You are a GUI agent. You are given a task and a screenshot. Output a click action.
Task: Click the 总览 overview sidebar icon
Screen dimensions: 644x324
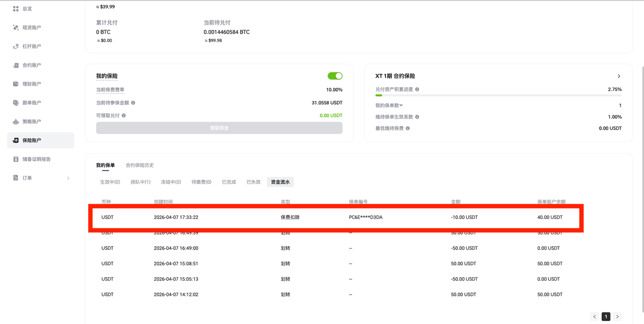[16, 9]
